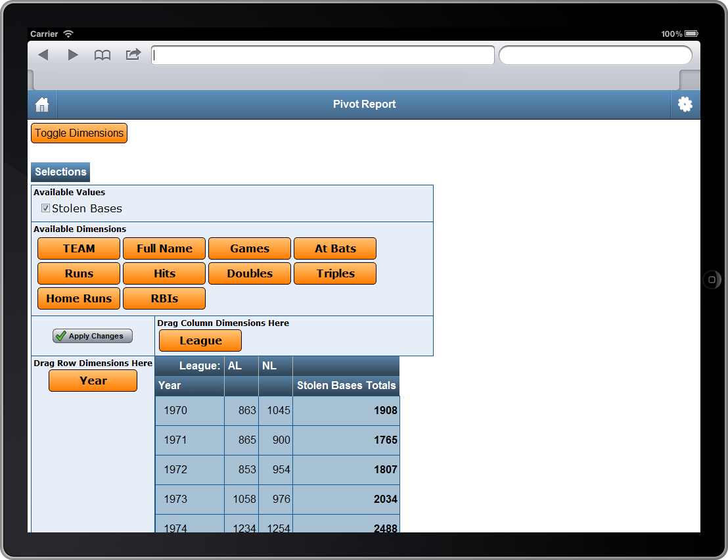This screenshot has height=560, width=728.
Task: Click the Year row dimension
Action: [x=93, y=381]
